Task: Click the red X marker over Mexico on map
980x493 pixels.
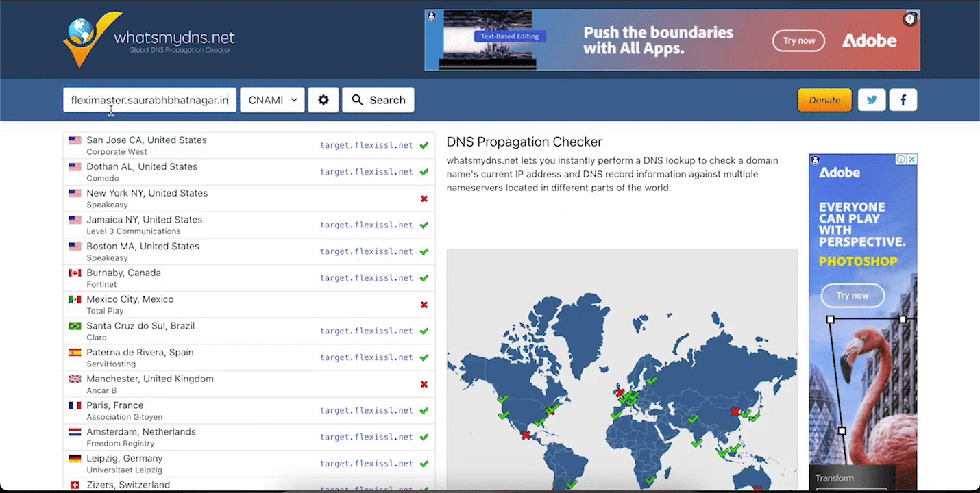Action: click(526, 435)
